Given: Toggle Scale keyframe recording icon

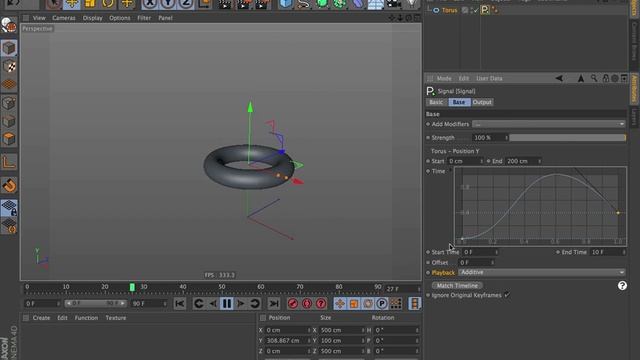Looking at the screenshot, I should pos(353,303).
